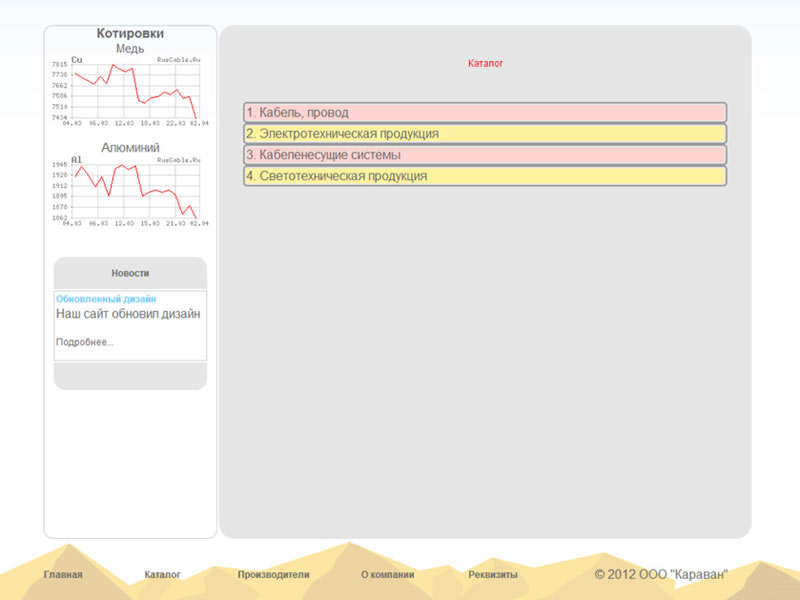Click the Каталог heading link
This screenshot has height=600, width=800.
pos(485,63)
